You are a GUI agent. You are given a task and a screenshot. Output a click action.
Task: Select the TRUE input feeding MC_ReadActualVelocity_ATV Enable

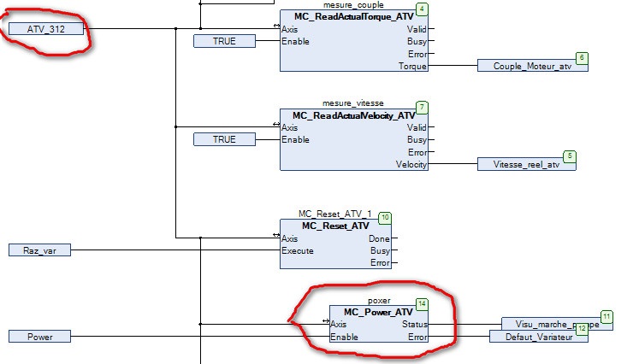coord(224,139)
